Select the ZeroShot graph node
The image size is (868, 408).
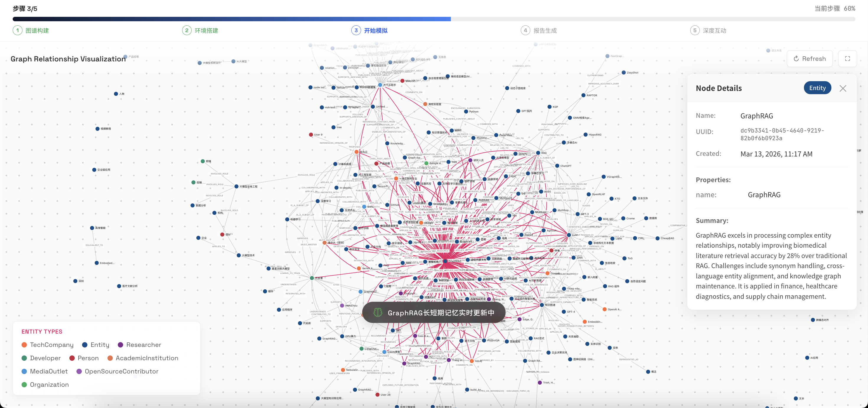click(624, 73)
